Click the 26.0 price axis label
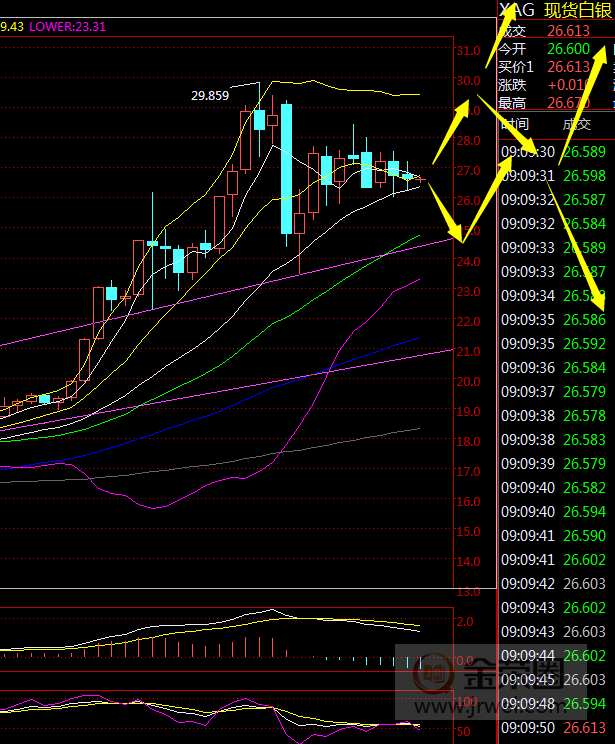This screenshot has height=744, width=615. [468, 201]
